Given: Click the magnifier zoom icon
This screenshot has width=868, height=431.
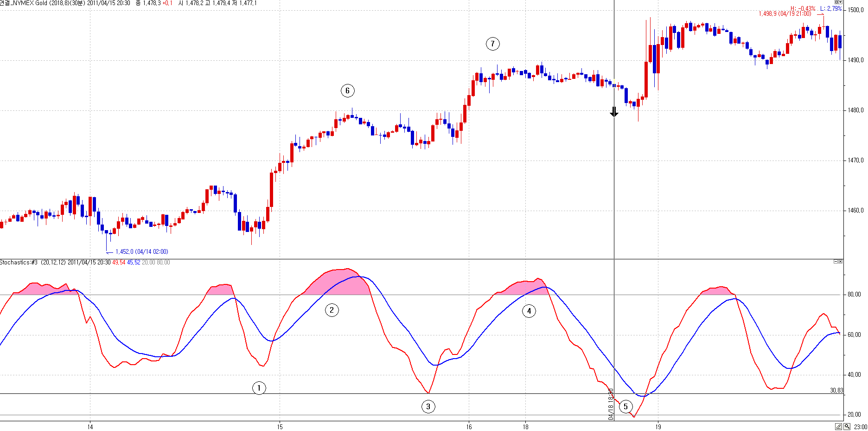Looking at the screenshot, I should coord(847,427).
